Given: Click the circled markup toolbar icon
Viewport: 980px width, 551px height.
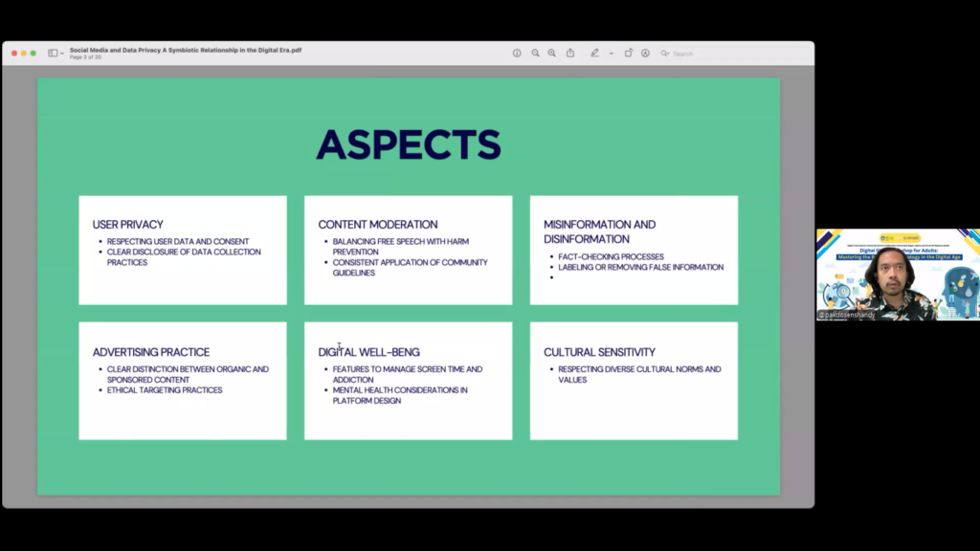Looking at the screenshot, I should [x=645, y=54].
